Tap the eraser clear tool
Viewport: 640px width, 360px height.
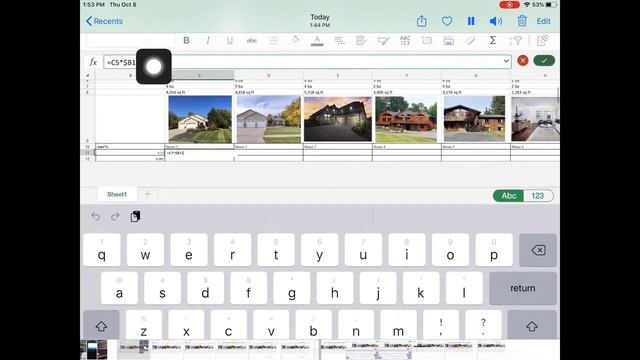coord(471,40)
